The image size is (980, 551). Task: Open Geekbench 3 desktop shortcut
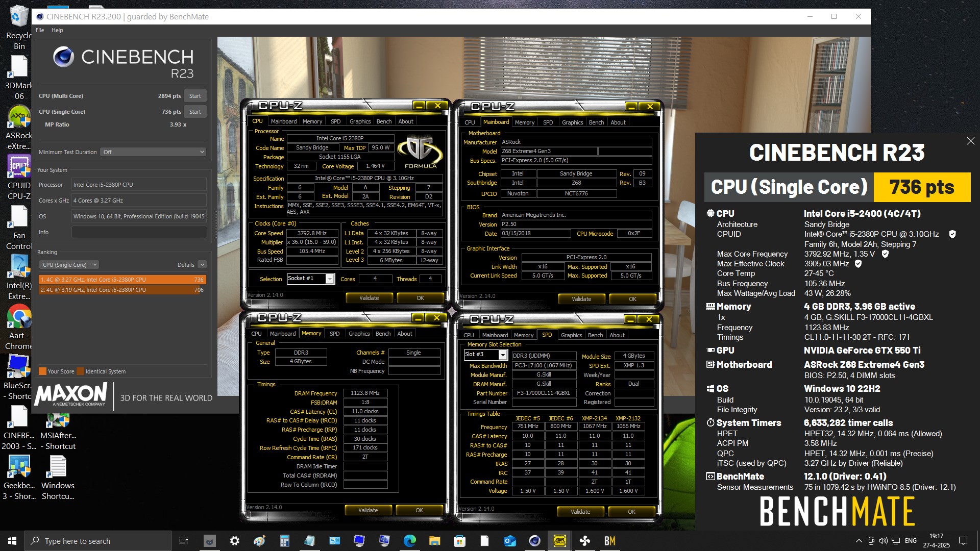19,477
